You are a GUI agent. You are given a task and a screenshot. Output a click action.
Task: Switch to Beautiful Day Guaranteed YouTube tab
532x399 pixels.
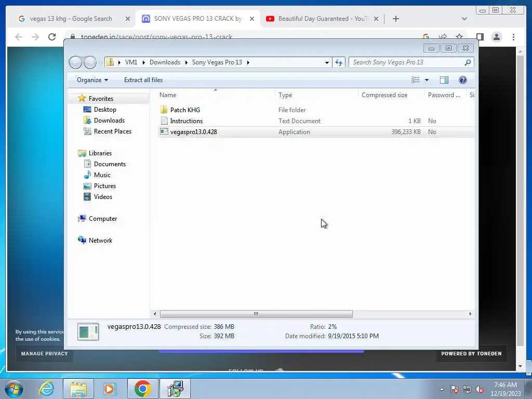[322, 19]
